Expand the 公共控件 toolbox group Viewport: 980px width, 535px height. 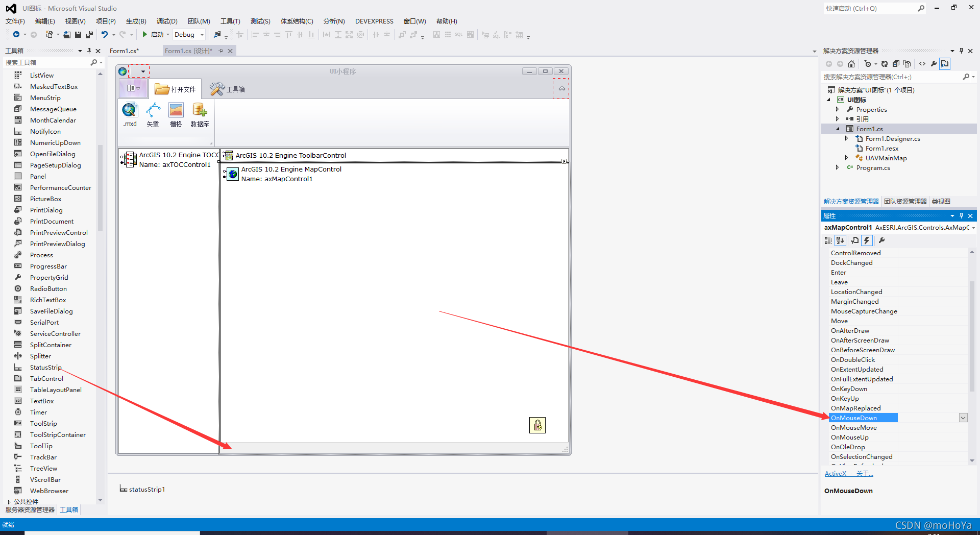[x=9, y=502]
